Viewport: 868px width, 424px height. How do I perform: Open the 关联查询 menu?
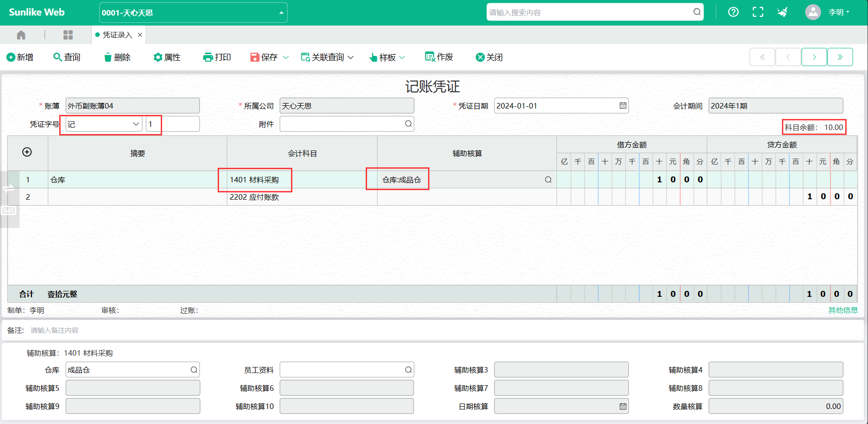327,57
